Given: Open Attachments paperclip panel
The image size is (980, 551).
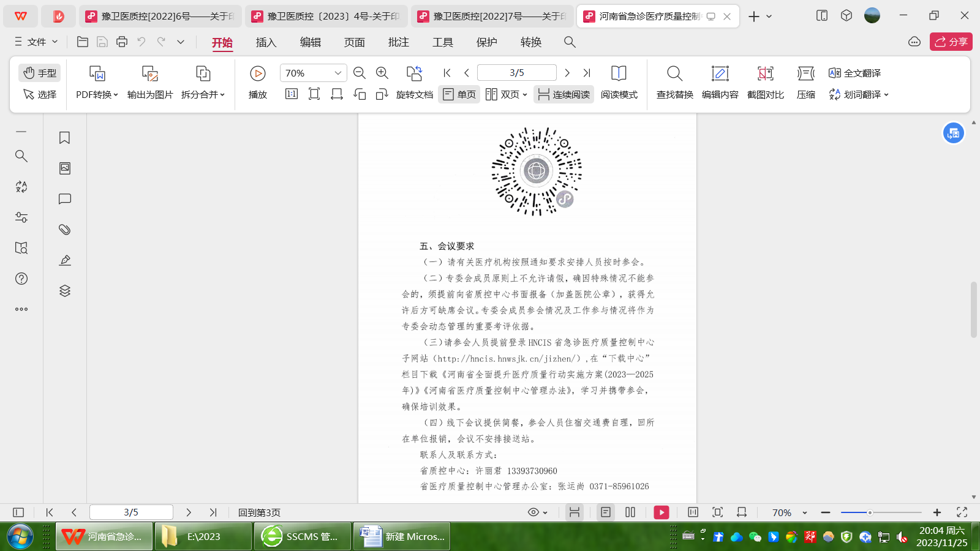Looking at the screenshot, I should pyautogui.click(x=64, y=230).
